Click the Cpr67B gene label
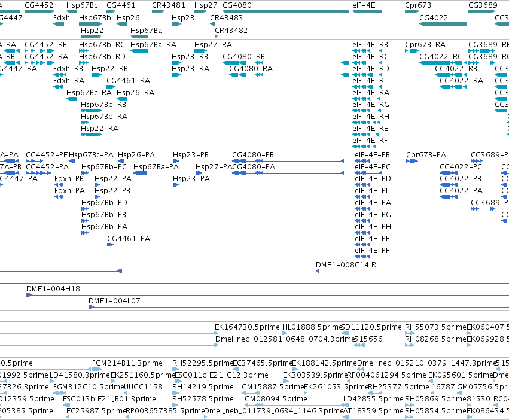This screenshot has height=420, width=509. pos(417,5)
